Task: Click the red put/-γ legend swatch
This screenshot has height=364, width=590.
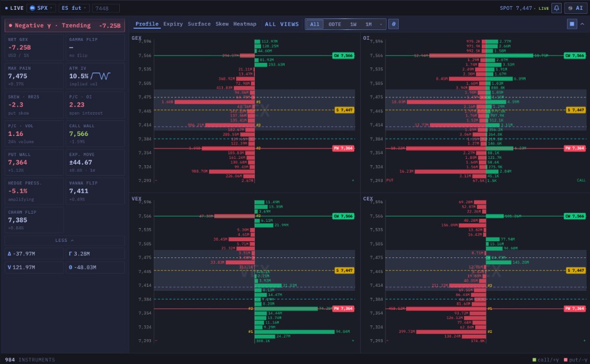Action: click(566, 360)
